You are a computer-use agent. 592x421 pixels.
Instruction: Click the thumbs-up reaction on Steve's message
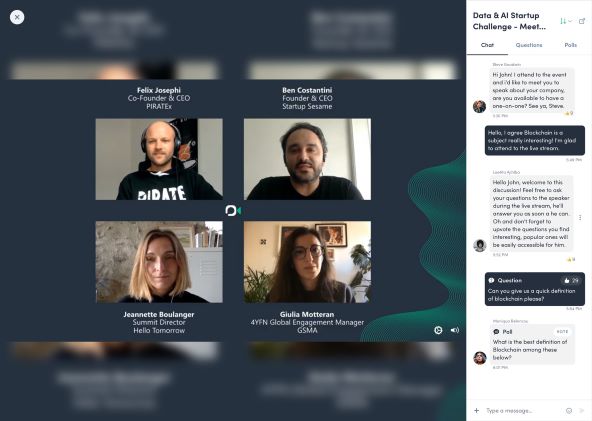[x=569, y=113]
